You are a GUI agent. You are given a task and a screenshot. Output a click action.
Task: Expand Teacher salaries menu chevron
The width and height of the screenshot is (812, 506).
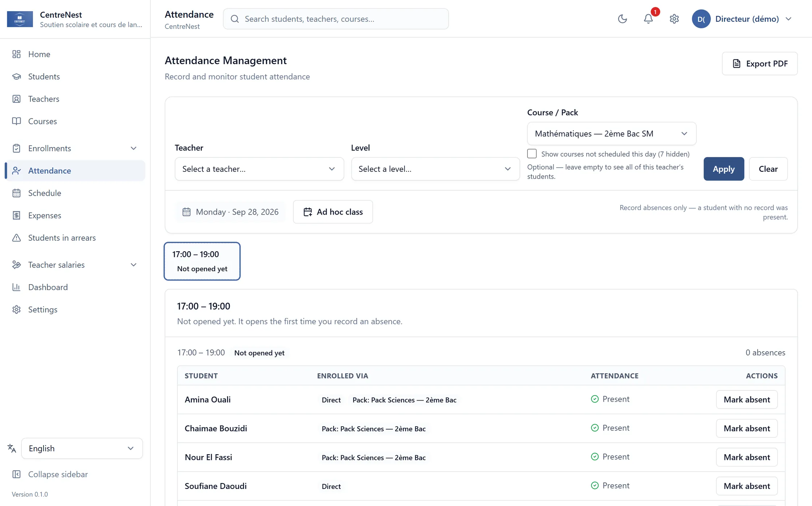(x=133, y=265)
